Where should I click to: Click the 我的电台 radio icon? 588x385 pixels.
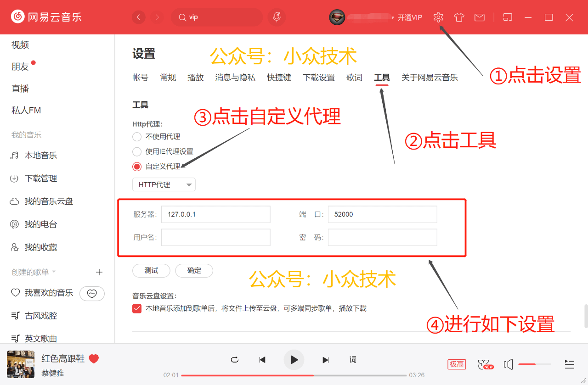(x=15, y=224)
